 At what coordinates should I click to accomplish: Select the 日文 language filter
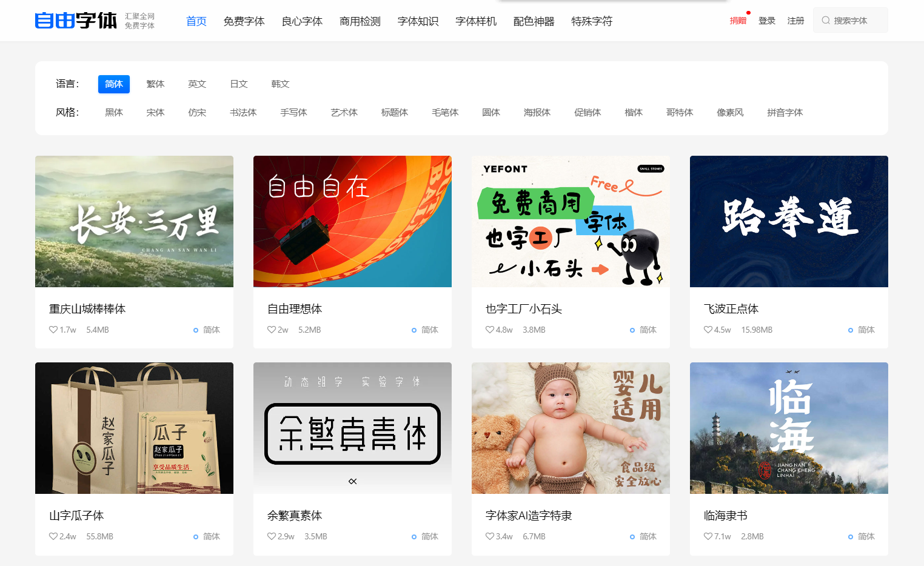click(239, 84)
